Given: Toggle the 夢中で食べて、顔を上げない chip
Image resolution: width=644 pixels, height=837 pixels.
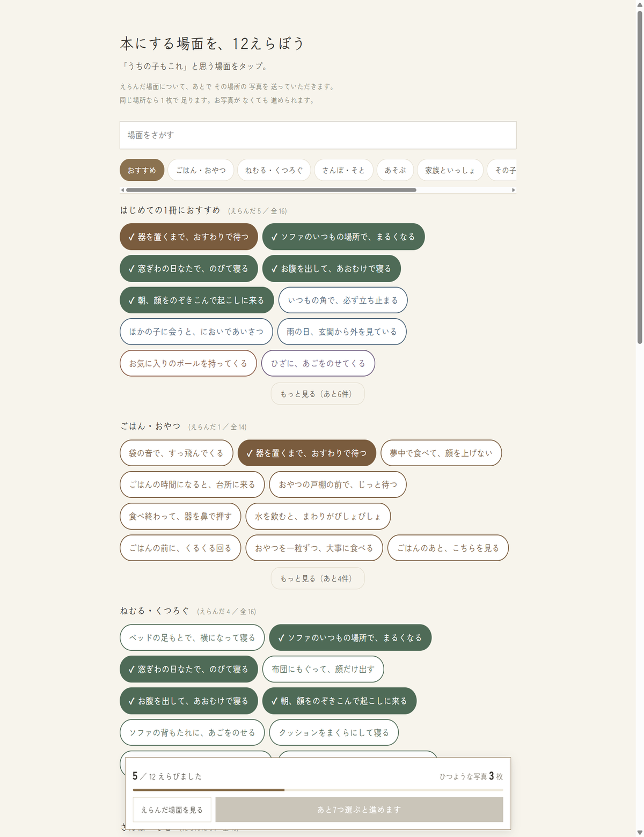Looking at the screenshot, I should tap(441, 453).
